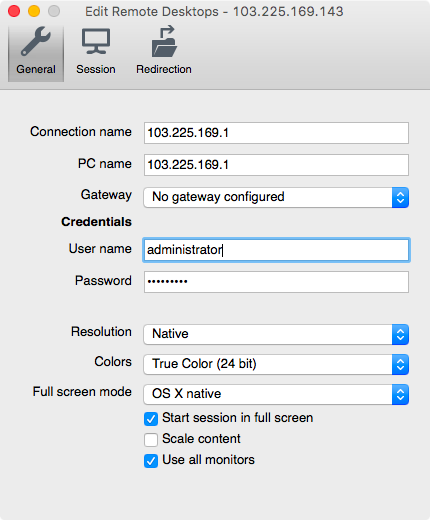The width and height of the screenshot is (430, 520).
Task: Enable the Scale content checkbox
Action: pos(151,440)
